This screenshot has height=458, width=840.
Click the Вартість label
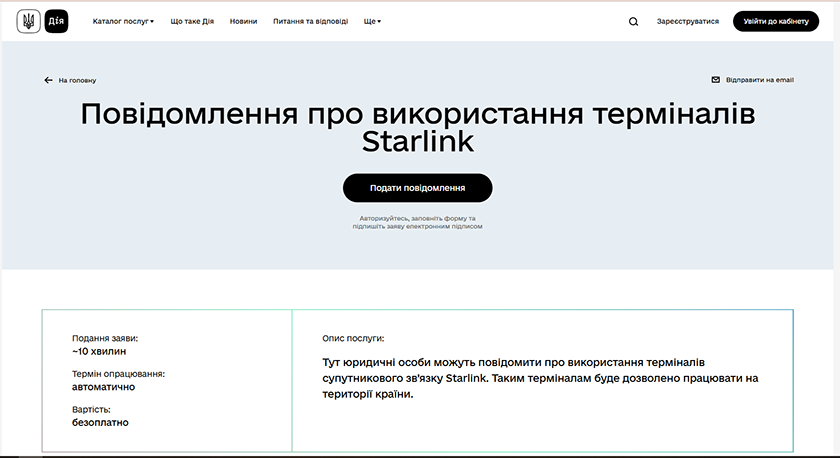[91, 409]
